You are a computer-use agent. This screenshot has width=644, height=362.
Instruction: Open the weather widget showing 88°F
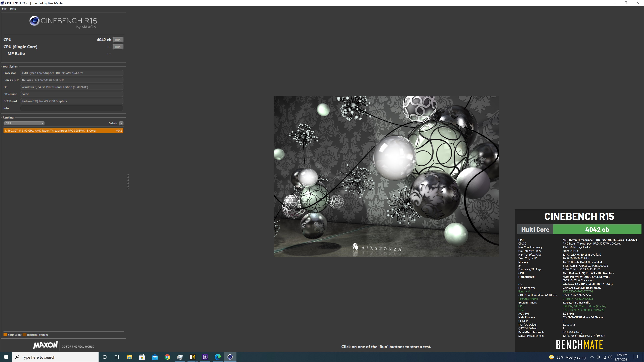click(x=568, y=357)
